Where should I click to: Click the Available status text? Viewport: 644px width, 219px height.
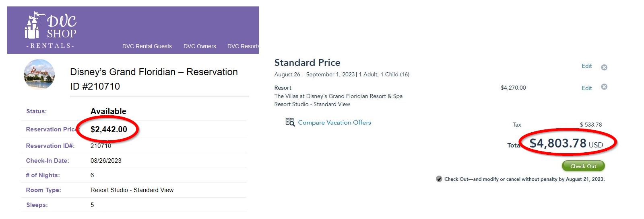pyautogui.click(x=108, y=111)
